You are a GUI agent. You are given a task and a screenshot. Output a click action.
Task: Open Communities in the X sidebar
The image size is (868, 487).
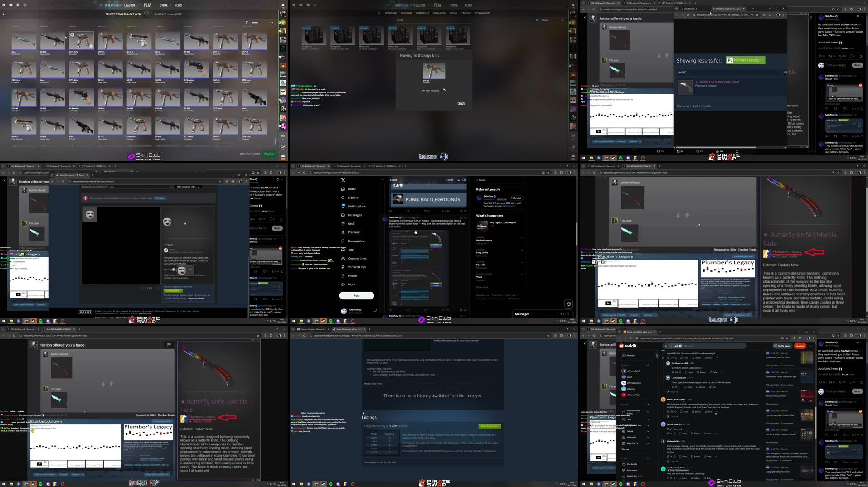pos(354,258)
